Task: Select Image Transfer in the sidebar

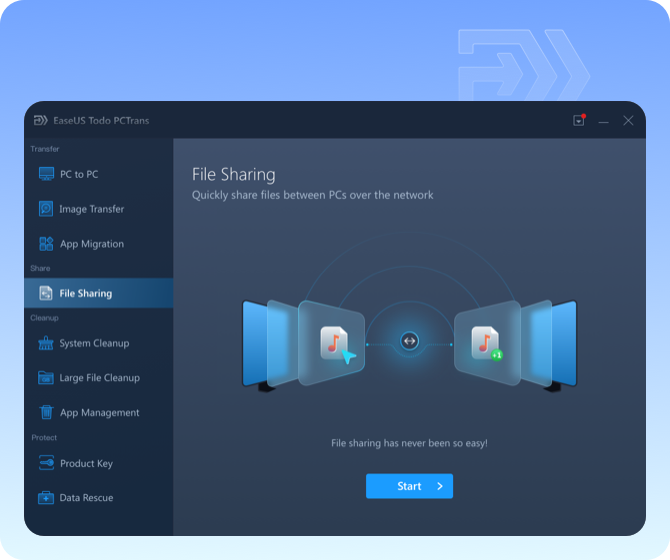Action: [99, 209]
